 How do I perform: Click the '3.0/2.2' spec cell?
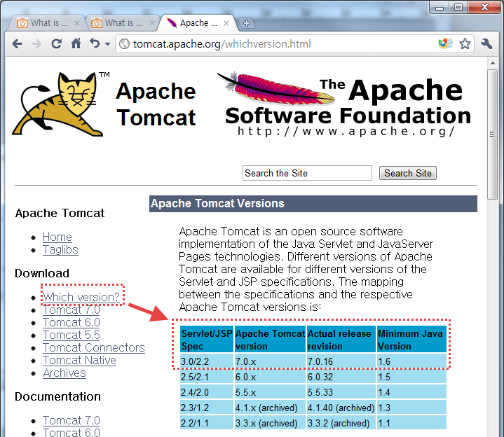[207, 361]
